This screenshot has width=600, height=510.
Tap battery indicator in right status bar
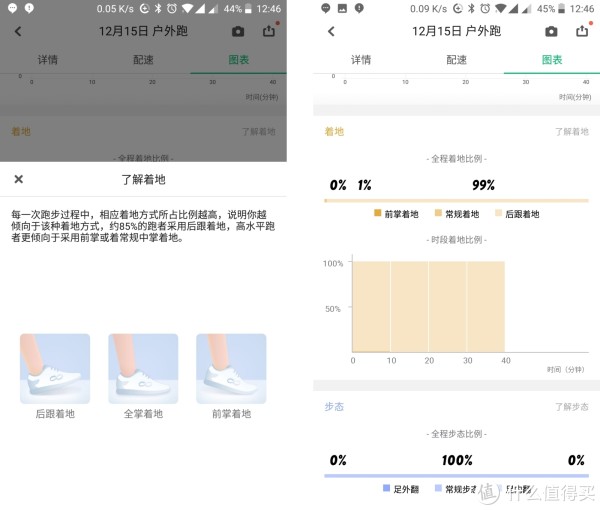561,8
